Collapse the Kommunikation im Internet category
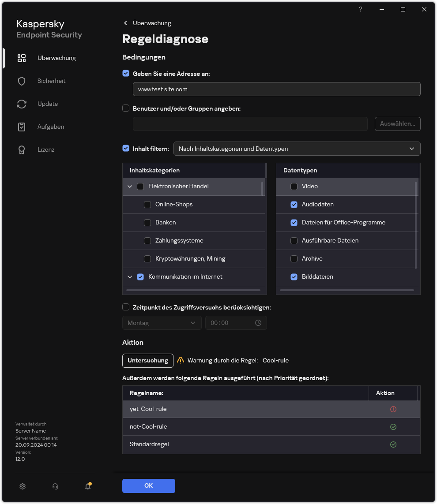 (x=130, y=277)
